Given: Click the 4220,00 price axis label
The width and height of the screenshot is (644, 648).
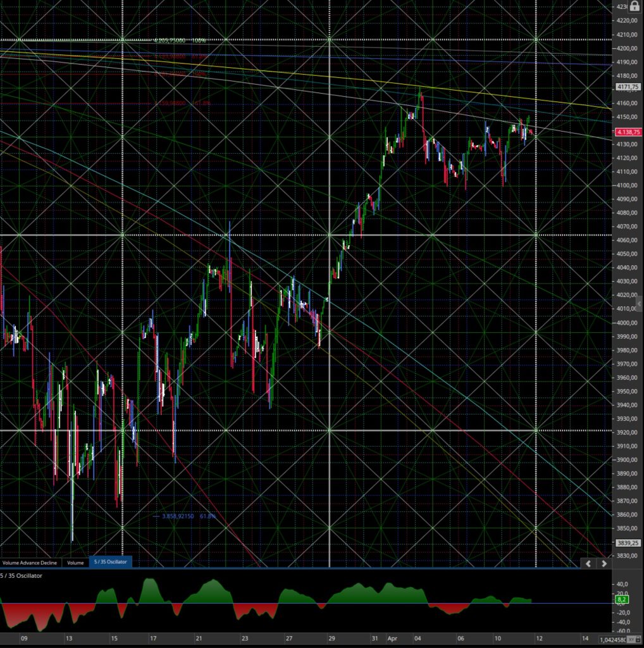Looking at the screenshot, I should click(627, 21).
